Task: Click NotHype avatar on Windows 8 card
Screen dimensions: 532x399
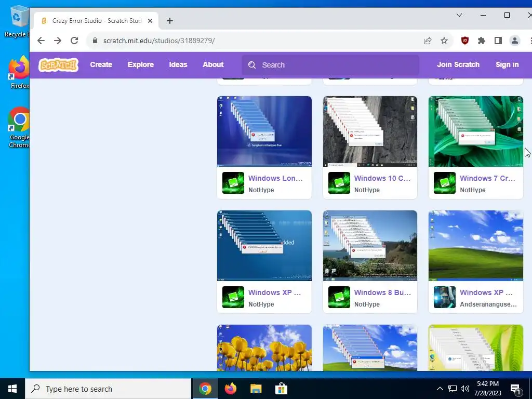Action: coord(339,297)
